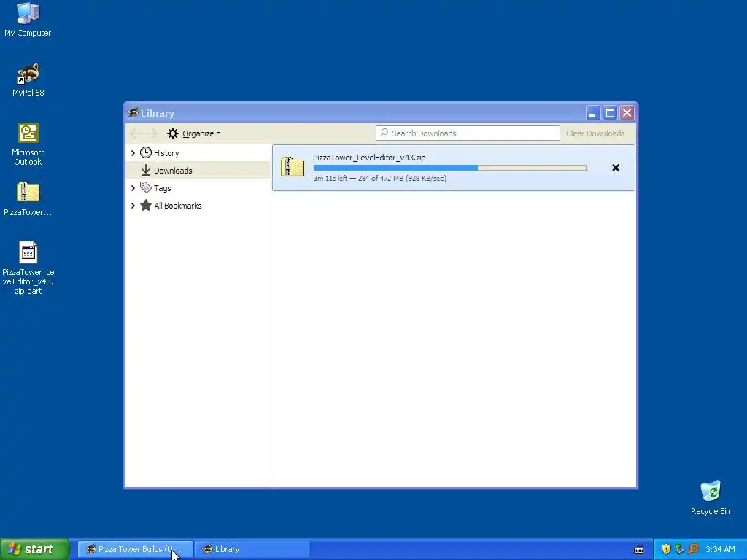This screenshot has height=560, width=747.
Task: Click the network connection tray icon
Action: (679, 549)
